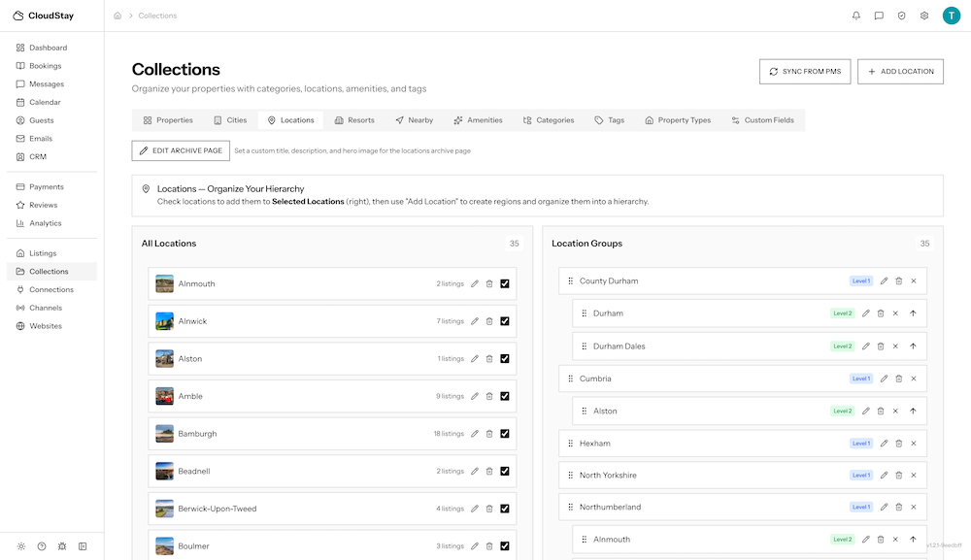Screen dimensions: 971x560
Task: Delete the Cumbria location group
Action: point(899,379)
